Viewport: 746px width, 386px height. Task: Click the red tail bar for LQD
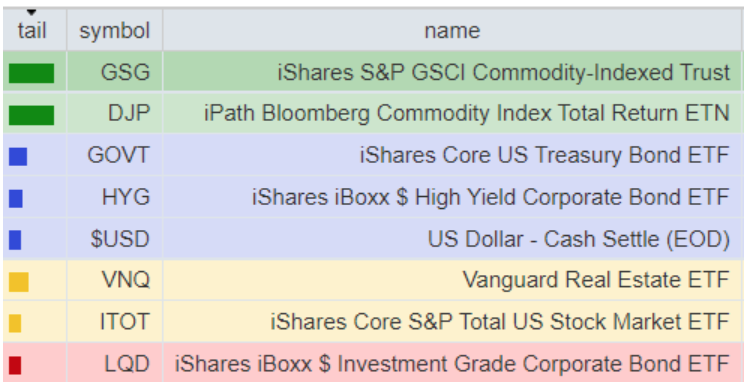point(15,365)
